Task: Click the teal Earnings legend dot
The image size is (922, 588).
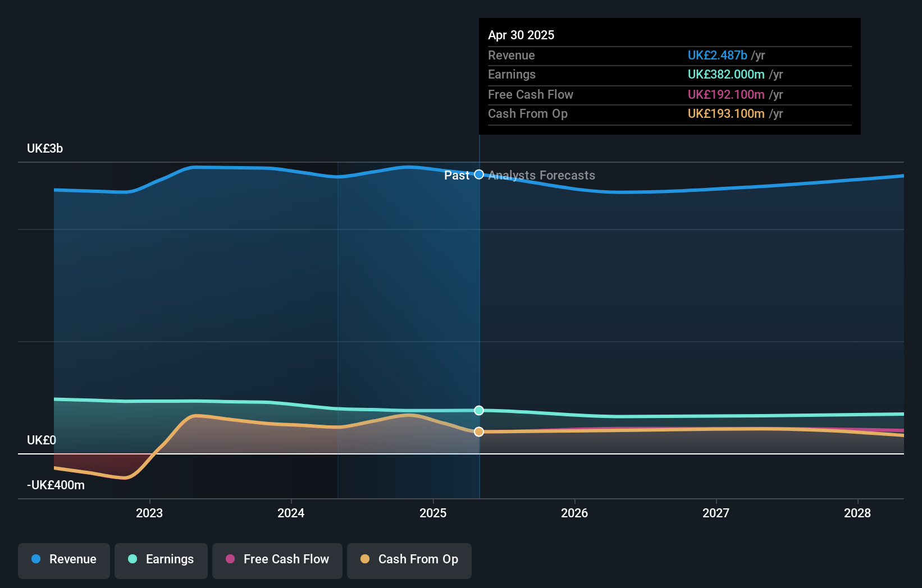Action: point(131,559)
